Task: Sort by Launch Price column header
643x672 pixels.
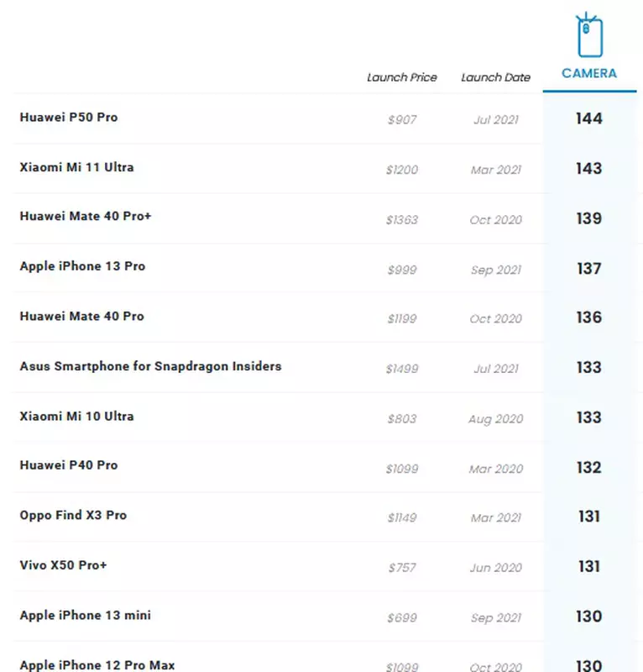Action: pos(402,77)
